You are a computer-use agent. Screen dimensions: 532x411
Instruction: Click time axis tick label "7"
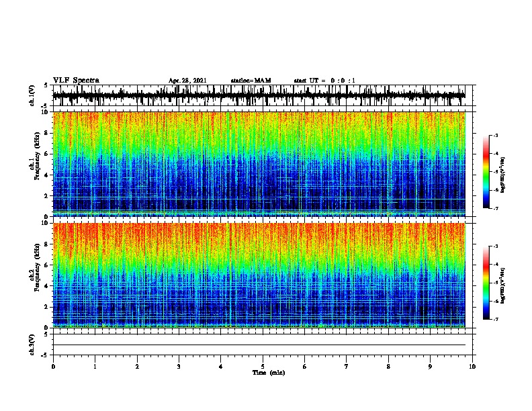click(x=347, y=367)
